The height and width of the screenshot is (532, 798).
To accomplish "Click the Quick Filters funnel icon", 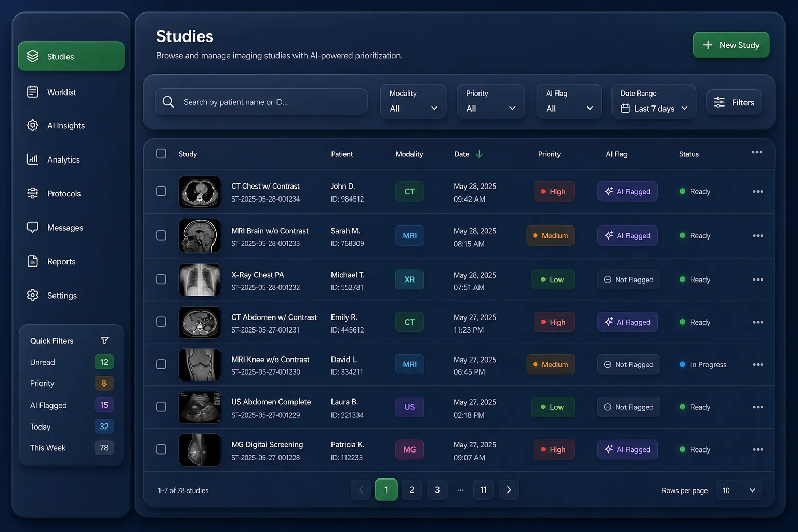I will [x=104, y=341].
